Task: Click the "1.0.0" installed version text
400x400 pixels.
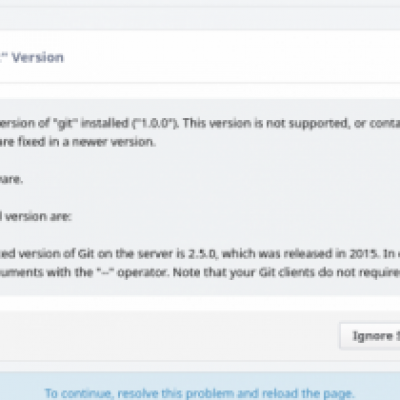Action: point(155,124)
